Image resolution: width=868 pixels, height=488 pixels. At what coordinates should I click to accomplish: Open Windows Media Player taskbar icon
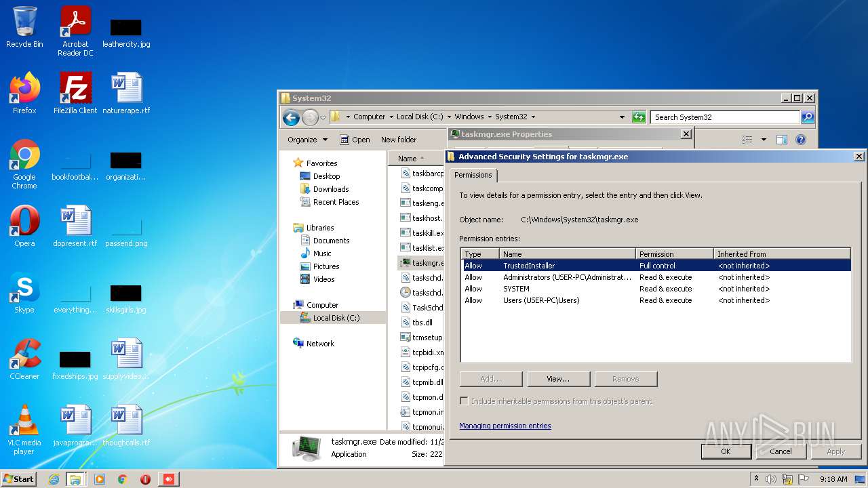(99, 479)
